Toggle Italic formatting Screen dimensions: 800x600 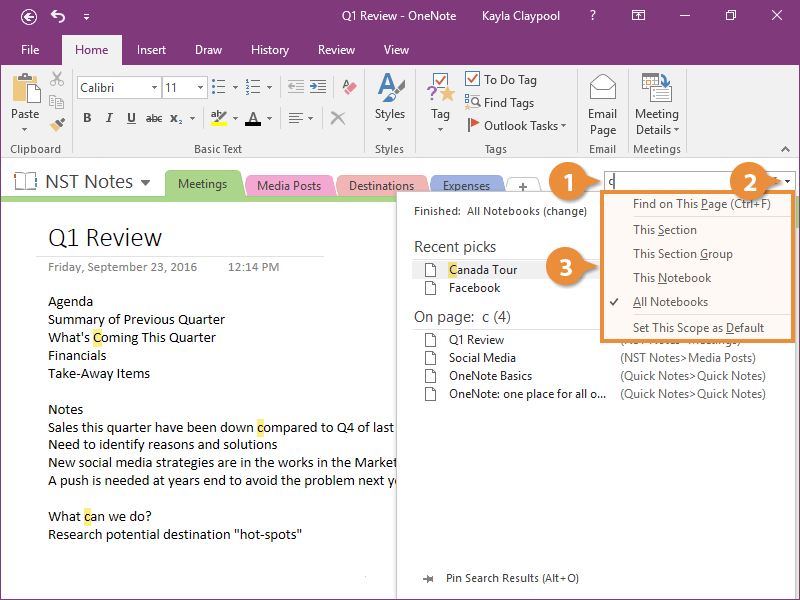pyautogui.click(x=109, y=118)
